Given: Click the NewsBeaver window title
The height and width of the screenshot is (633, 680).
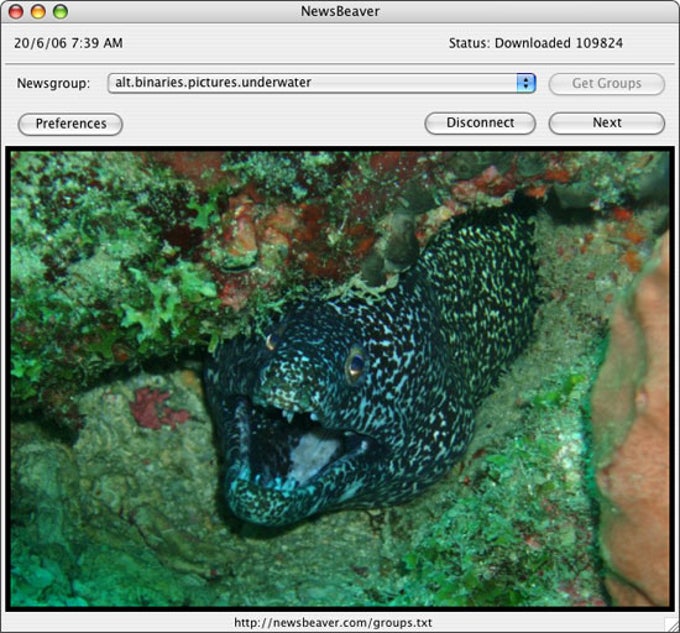Looking at the screenshot, I should [x=340, y=11].
